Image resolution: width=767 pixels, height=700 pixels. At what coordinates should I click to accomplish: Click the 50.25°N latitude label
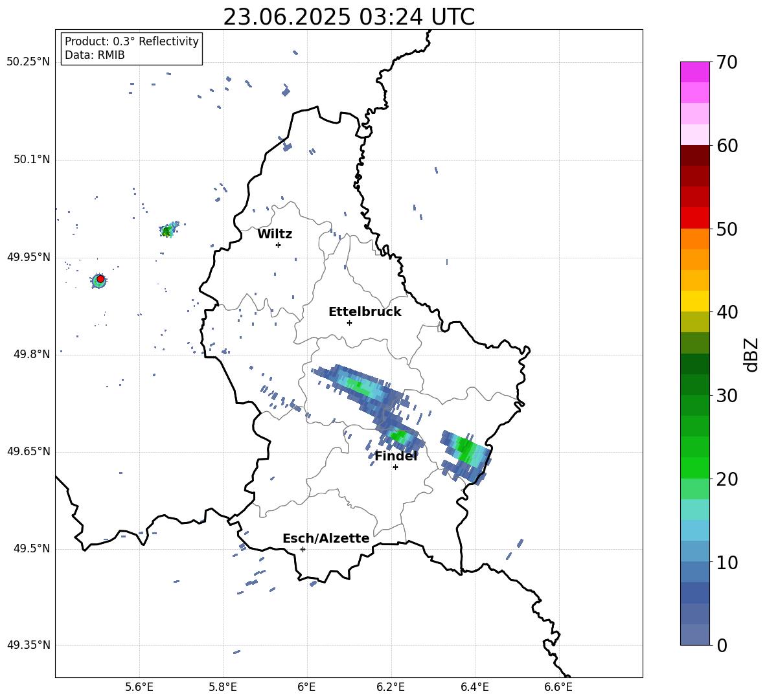(x=29, y=62)
